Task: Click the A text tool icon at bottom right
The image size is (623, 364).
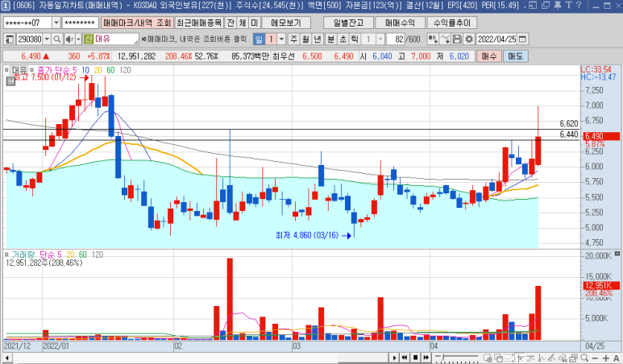Action: pos(617,358)
